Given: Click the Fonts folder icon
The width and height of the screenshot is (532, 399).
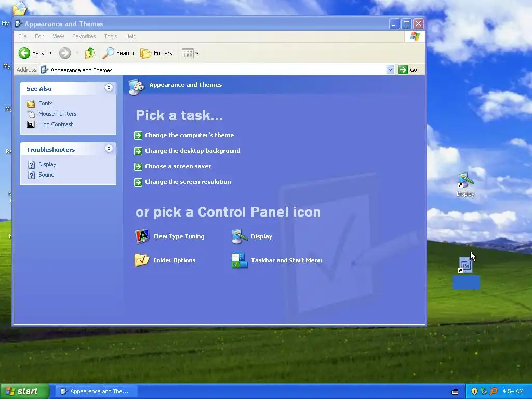Looking at the screenshot, I should [x=31, y=103].
